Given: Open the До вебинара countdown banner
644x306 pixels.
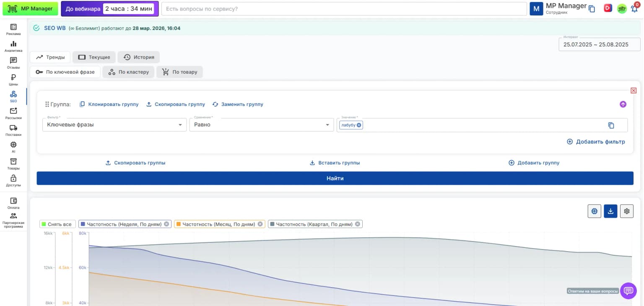Looking at the screenshot, I should click(x=110, y=8).
